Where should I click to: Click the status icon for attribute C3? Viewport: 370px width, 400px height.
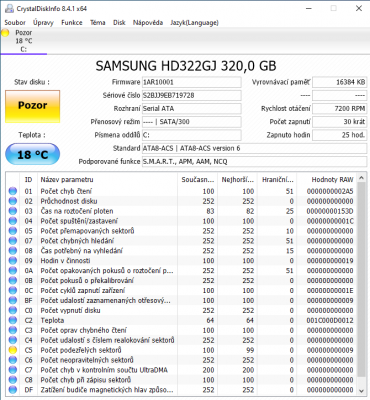[13, 330]
